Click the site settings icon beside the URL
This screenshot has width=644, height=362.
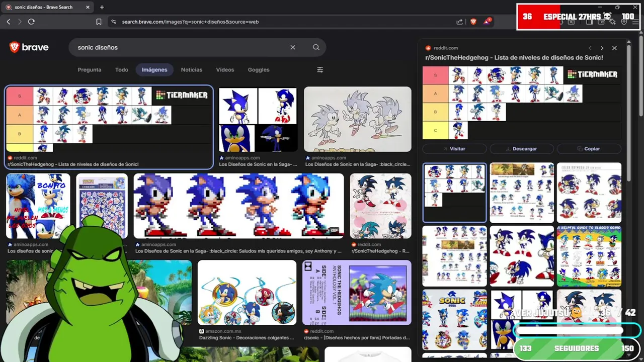point(113,22)
